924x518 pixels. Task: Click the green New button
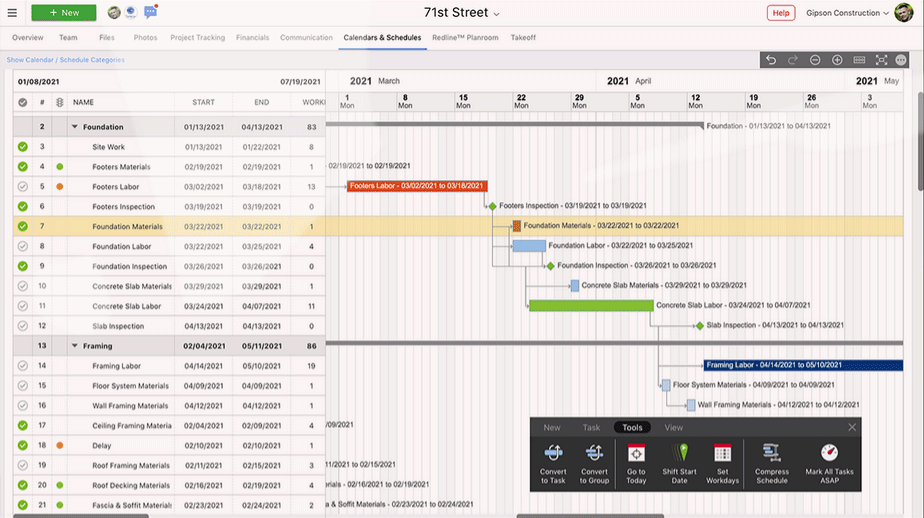click(64, 12)
